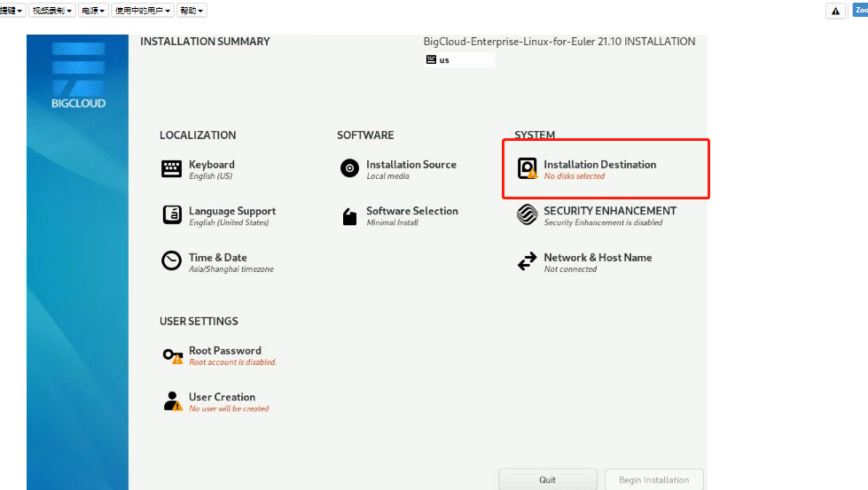Screen dimensions: 868x490
Task: Open Root Password key icon
Action: click(172, 355)
